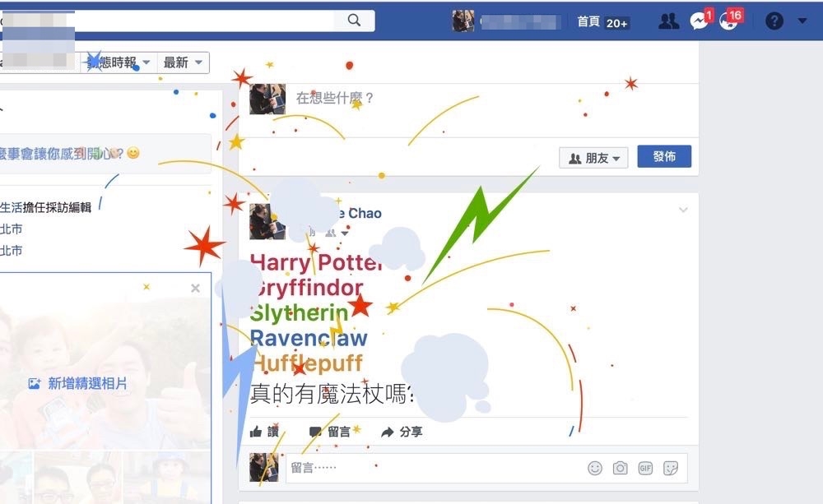Open globe notifications icon with 16 badge
The height and width of the screenshot is (504, 823).
729,21
